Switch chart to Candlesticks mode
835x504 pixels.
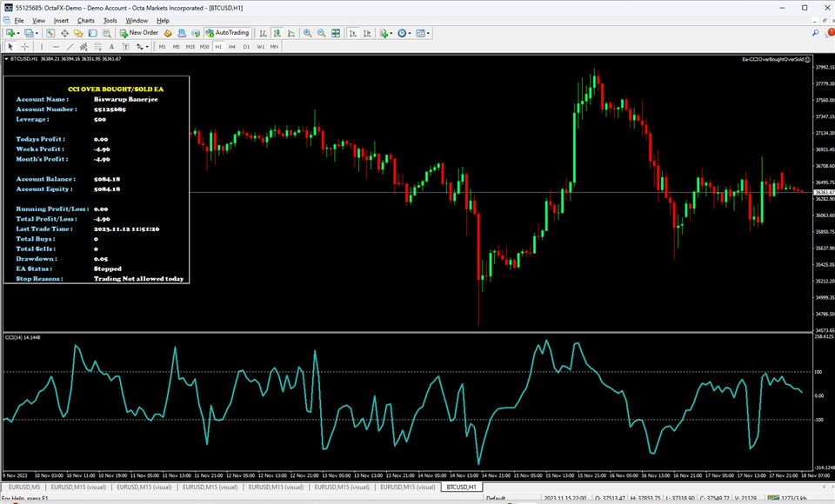[277, 33]
